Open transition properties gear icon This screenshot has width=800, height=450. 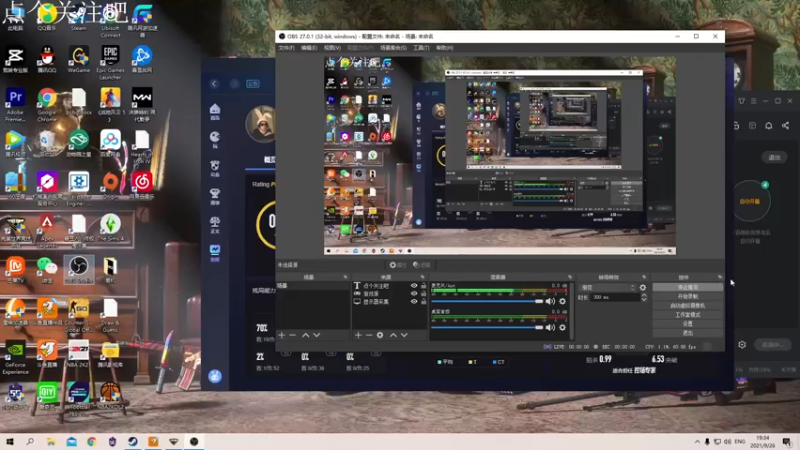click(643, 288)
